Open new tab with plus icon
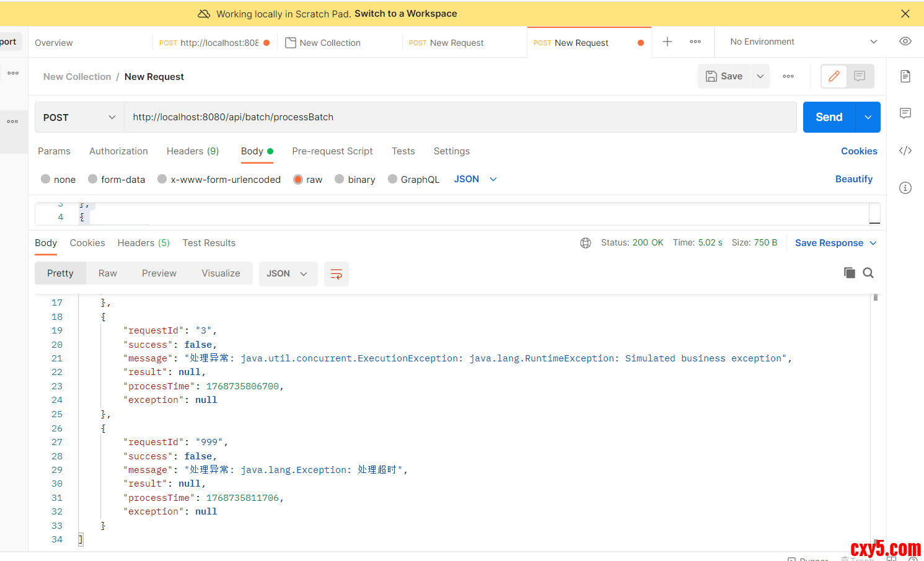Image resolution: width=924 pixels, height=561 pixels. [x=667, y=42]
